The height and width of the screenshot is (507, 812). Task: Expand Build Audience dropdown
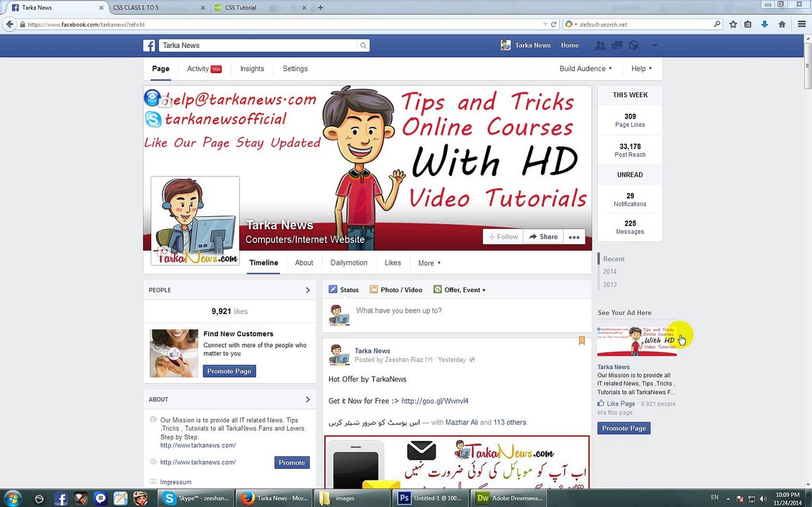coord(585,68)
